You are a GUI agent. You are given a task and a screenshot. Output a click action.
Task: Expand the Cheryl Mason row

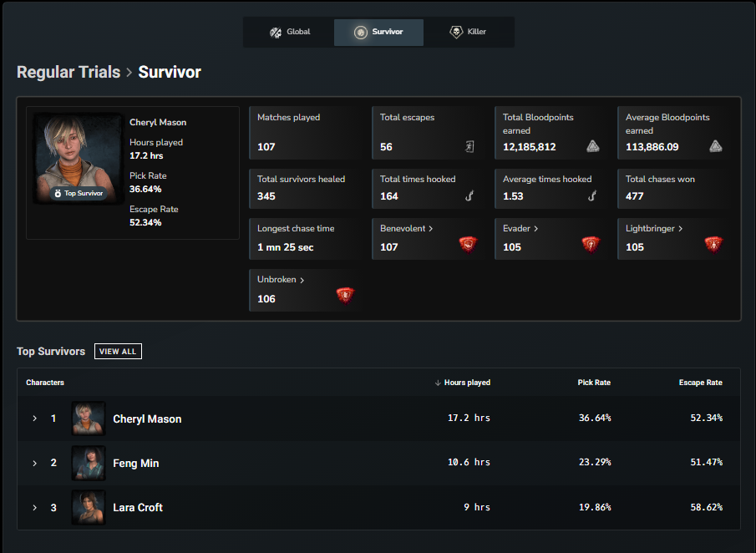point(35,419)
